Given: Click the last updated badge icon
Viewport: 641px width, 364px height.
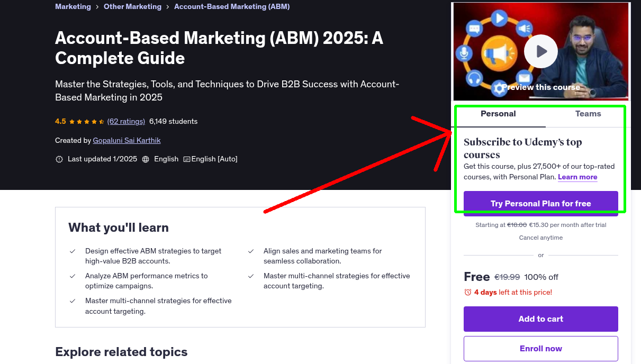Looking at the screenshot, I should coord(59,159).
